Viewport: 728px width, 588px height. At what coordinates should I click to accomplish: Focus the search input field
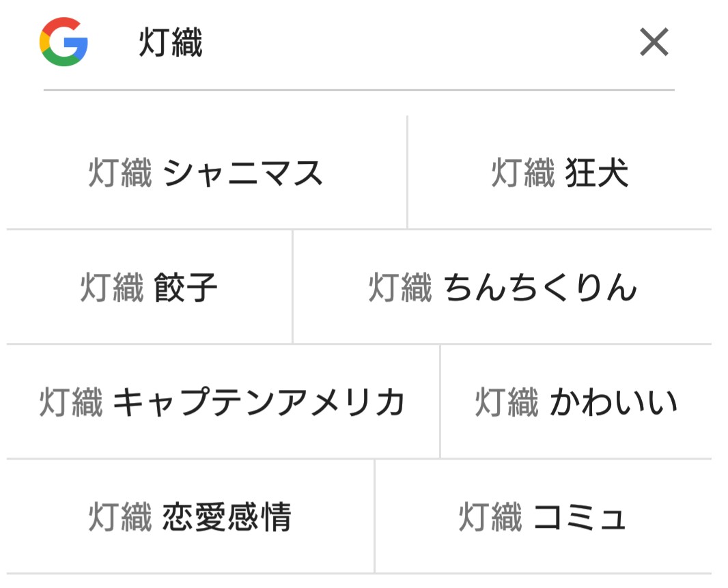pyautogui.click(x=382, y=44)
